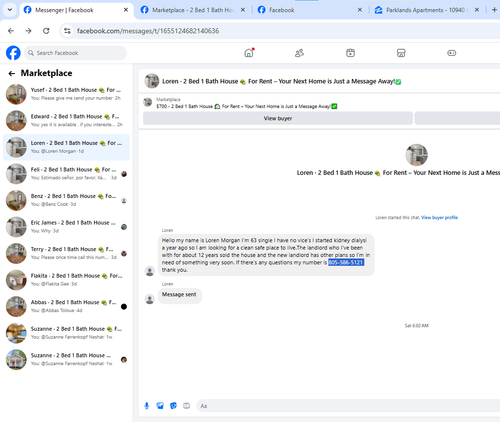
Task: Open Facebook Home icon
Action: (x=249, y=53)
